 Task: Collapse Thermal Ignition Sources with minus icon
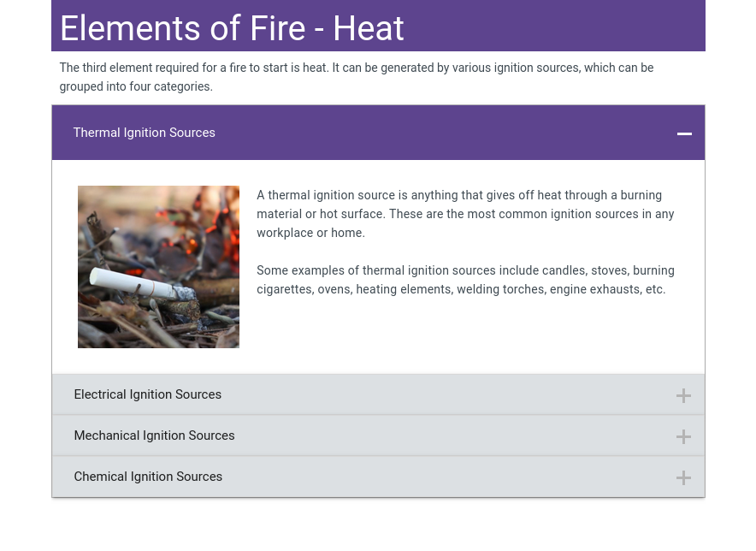pyautogui.click(x=684, y=133)
